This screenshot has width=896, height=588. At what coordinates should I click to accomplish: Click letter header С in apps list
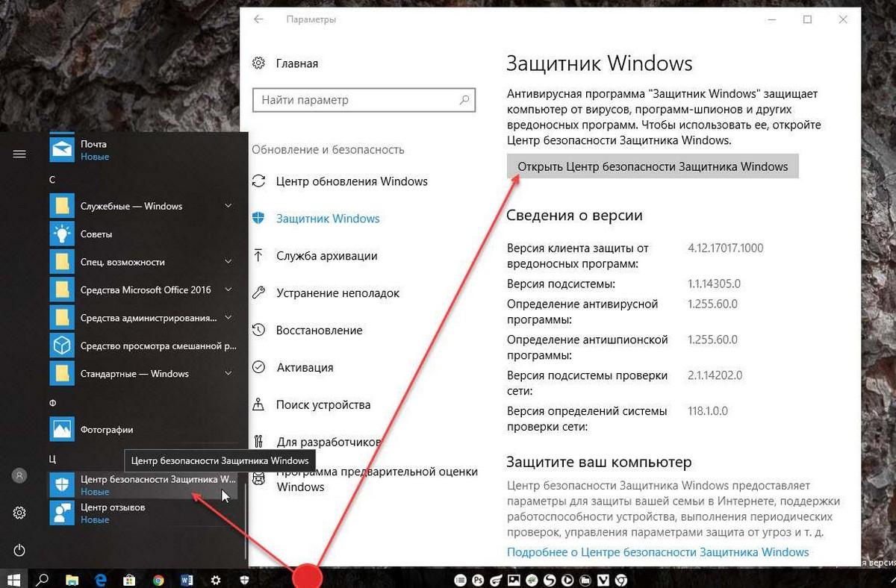(x=52, y=180)
